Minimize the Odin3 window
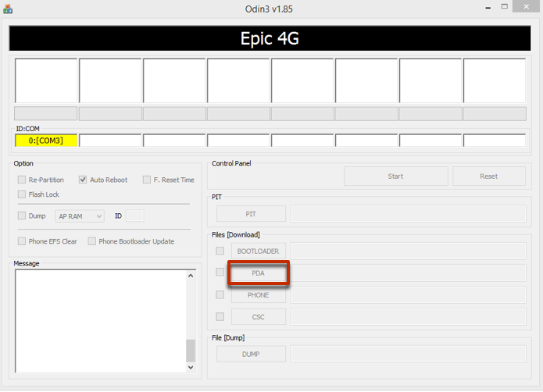543x392 pixels. [488, 7]
